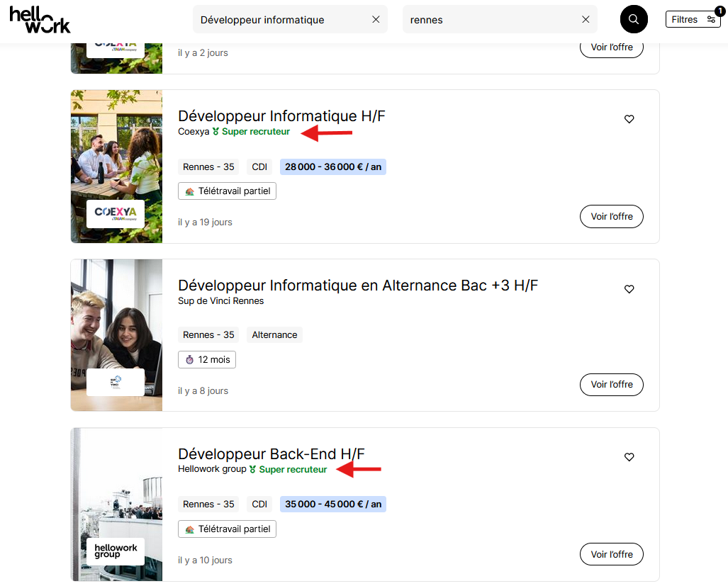The width and height of the screenshot is (728, 586).
Task: Clear the Développeur informatique search field
Action: pyautogui.click(x=376, y=20)
